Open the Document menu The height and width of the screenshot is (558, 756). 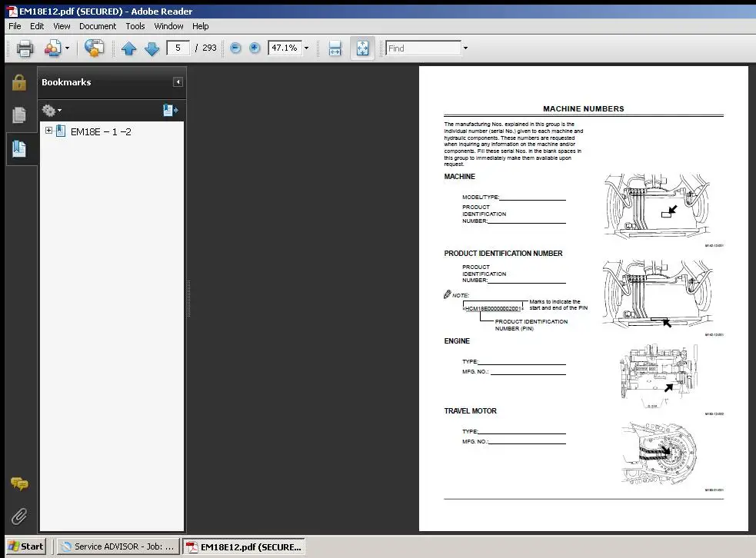pyautogui.click(x=98, y=26)
